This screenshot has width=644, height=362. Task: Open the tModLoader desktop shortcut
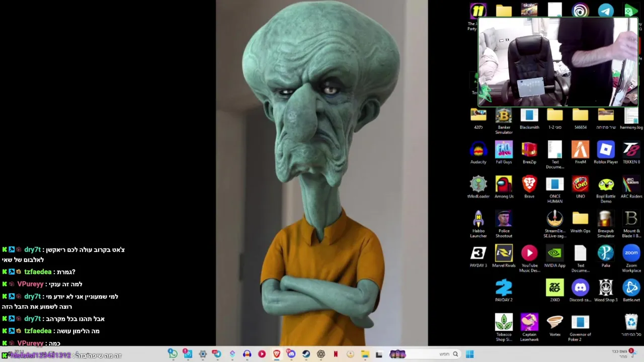coord(478,188)
